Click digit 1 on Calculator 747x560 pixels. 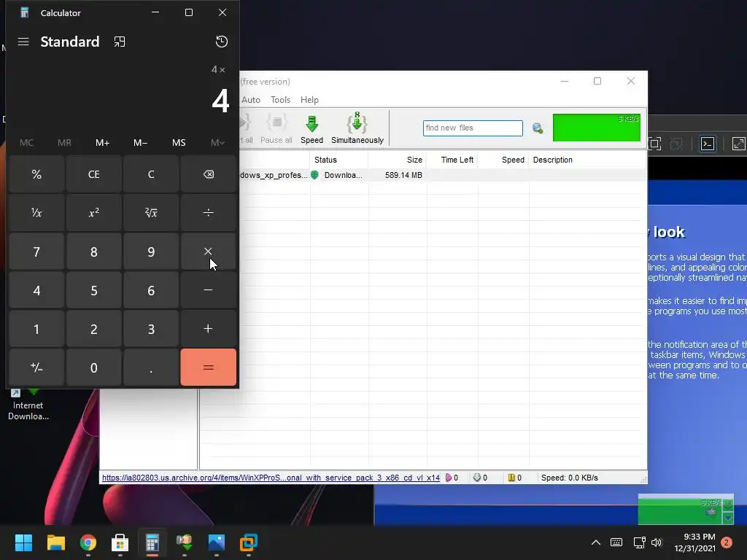tap(36, 329)
